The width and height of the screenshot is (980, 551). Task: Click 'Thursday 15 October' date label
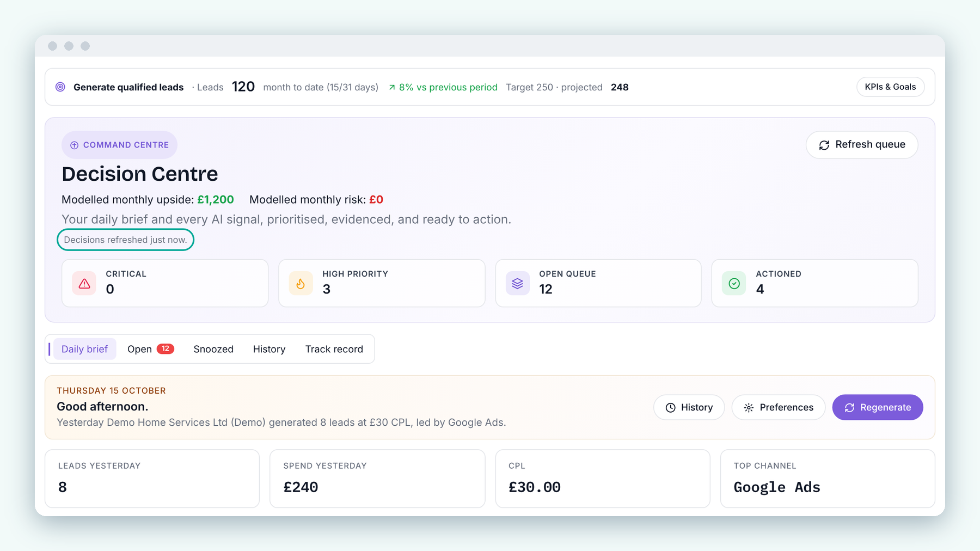pyautogui.click(x=111, y=391)
